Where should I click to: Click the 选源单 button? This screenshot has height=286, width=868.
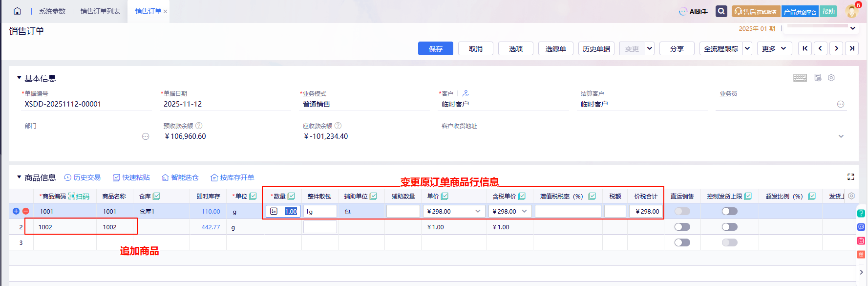click(556, 48)
